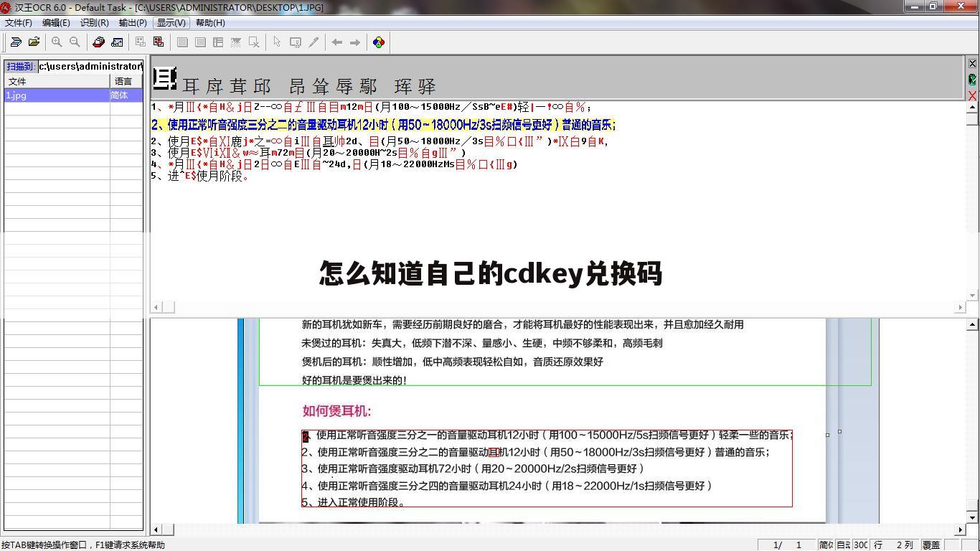Select the vertical text region icon

(x=200, y=42)
